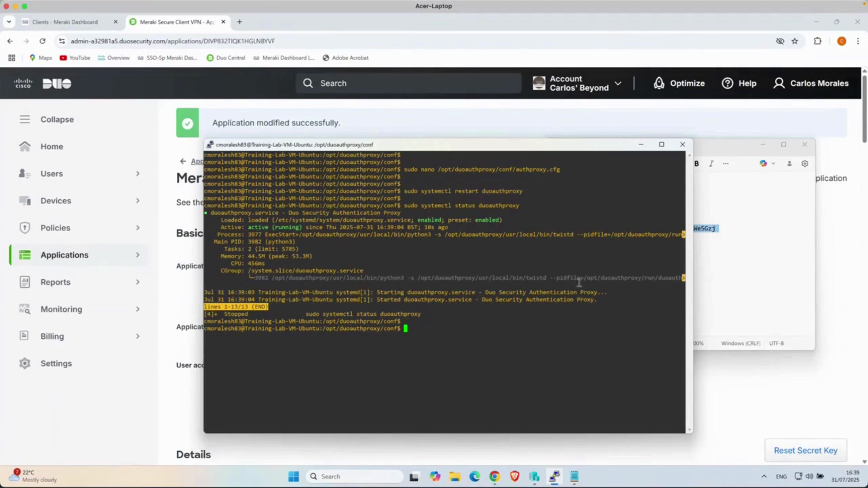The height and width of the screenshot is (488, 868).
Task: Bookmark this page with the star icon
Action: (795, 41)
